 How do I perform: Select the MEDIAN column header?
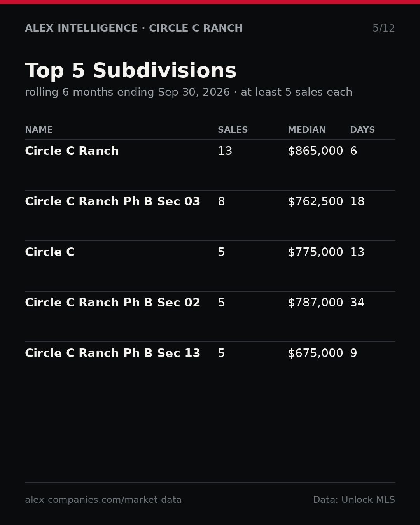pos(307,130)
